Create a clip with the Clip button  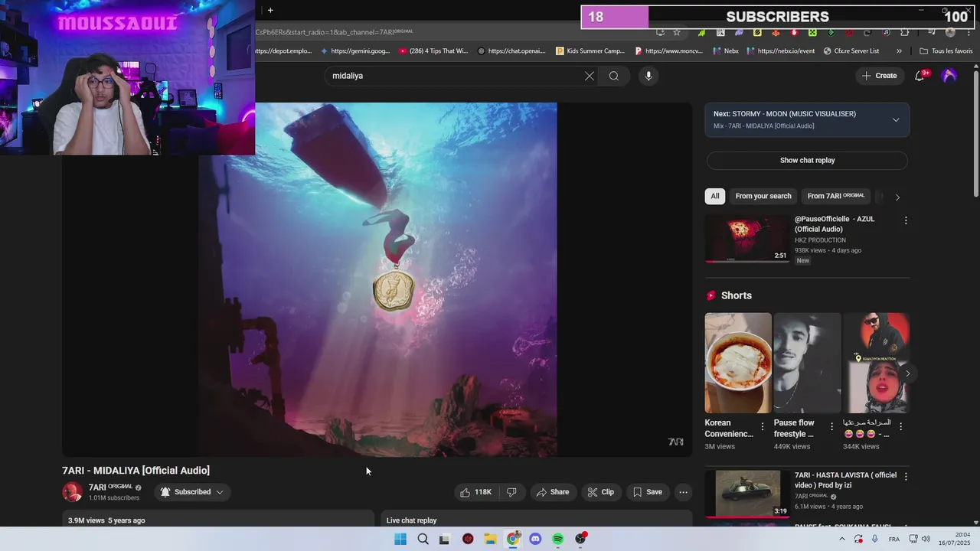[601, 492]
